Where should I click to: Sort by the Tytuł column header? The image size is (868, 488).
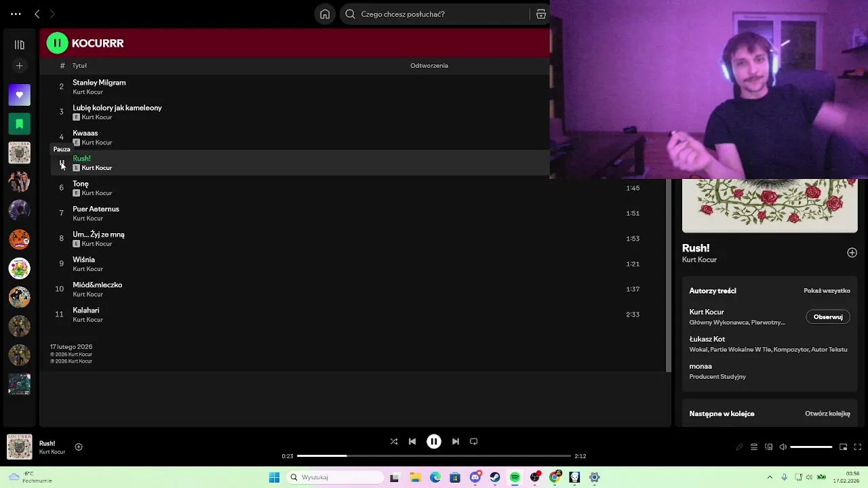click(x=79, y=66)
